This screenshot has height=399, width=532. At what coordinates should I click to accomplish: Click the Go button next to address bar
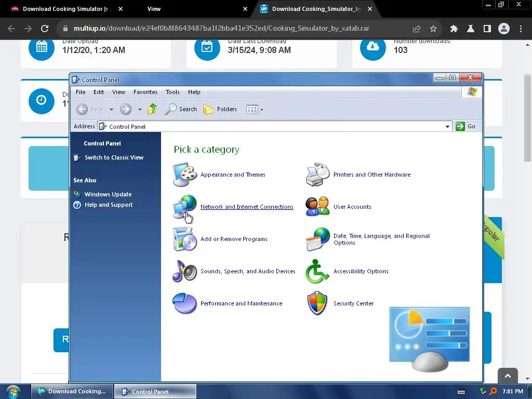[x=465, y=126]
